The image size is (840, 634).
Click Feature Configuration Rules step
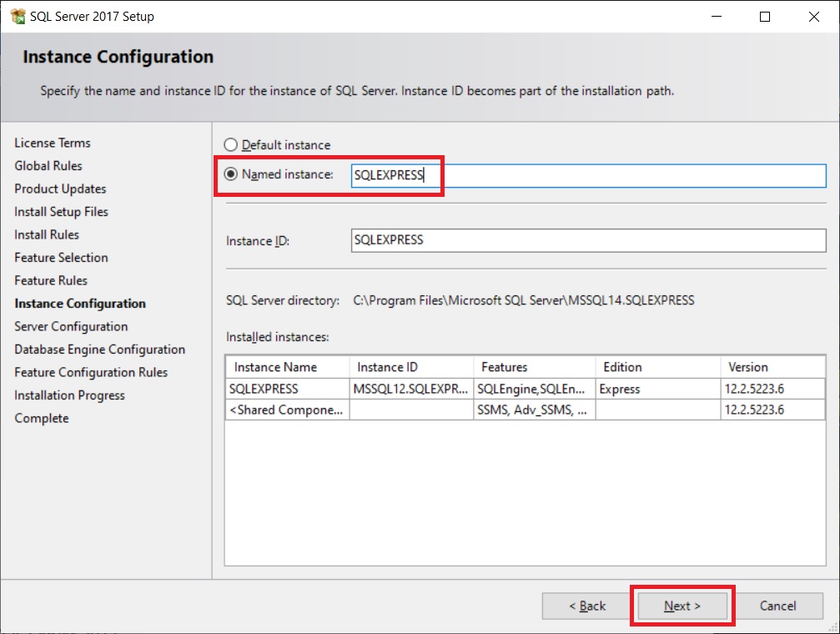tap(91, 372)
